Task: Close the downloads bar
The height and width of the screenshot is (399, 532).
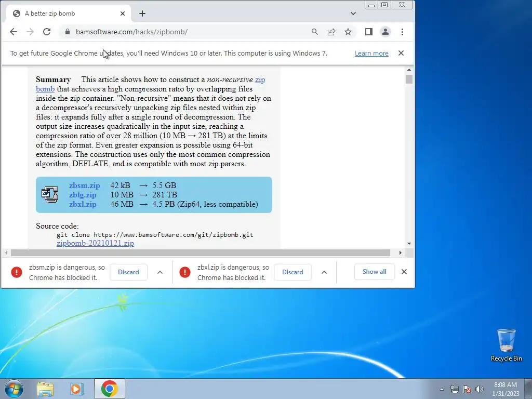Action: click(404, 272)
